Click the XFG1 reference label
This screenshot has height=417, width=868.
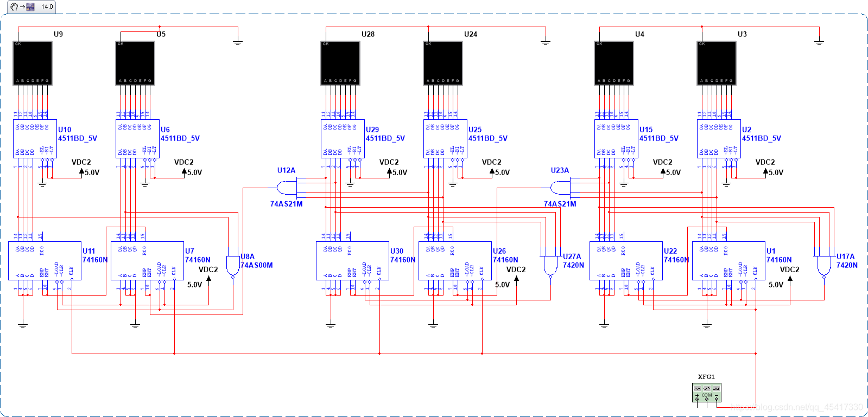coord(706,377)
